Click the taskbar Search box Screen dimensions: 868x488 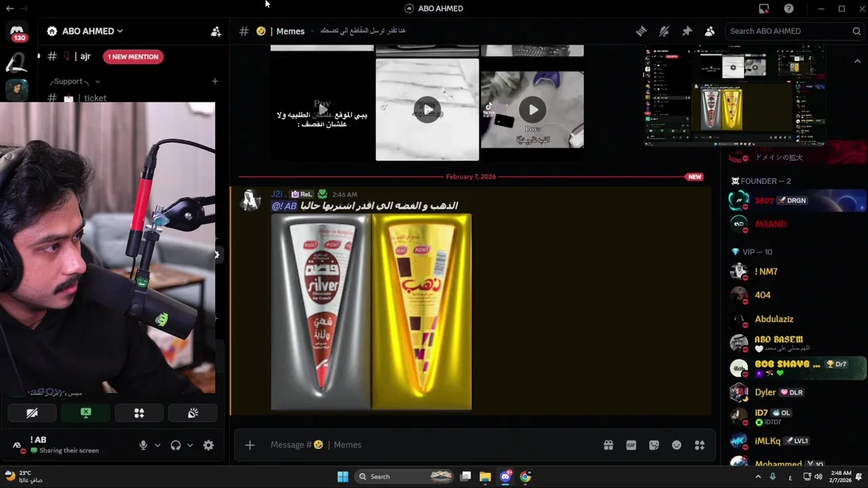(x=405, y=476)
